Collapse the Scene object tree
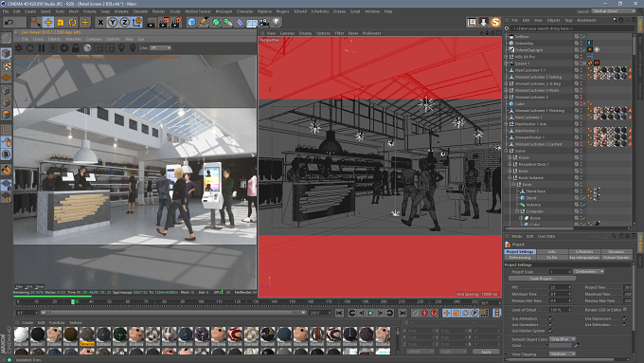Viewport: 644px width, 363px height. click(506, 151)
